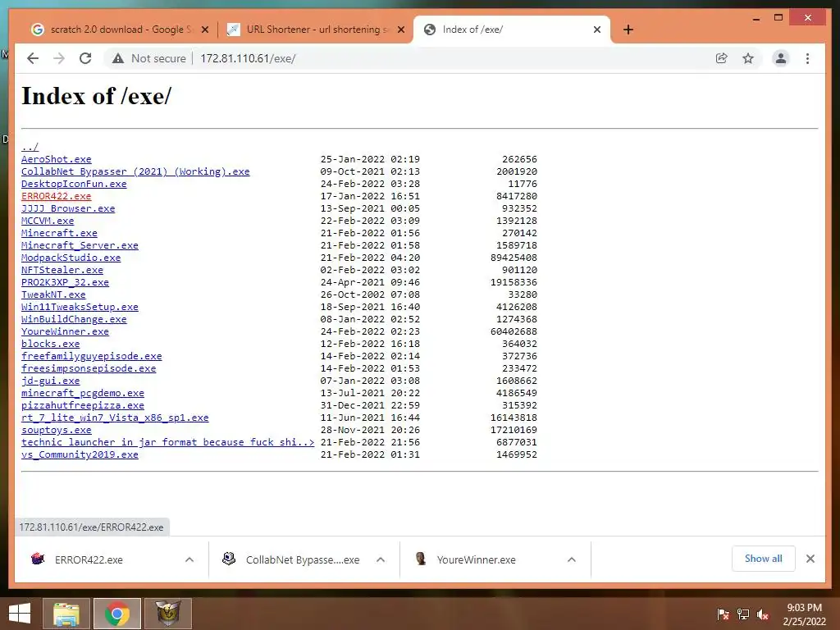This screenshot has width=840, height=630.
Task: Click muted volume tray icon
Action: [763, 614]
